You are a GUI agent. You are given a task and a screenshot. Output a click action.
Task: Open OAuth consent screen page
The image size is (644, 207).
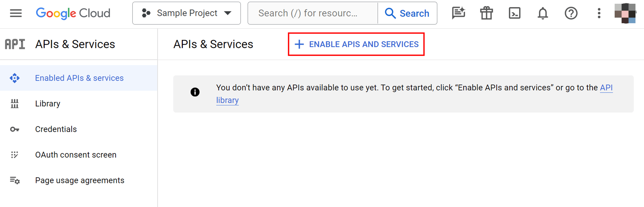tap(79, 155)
